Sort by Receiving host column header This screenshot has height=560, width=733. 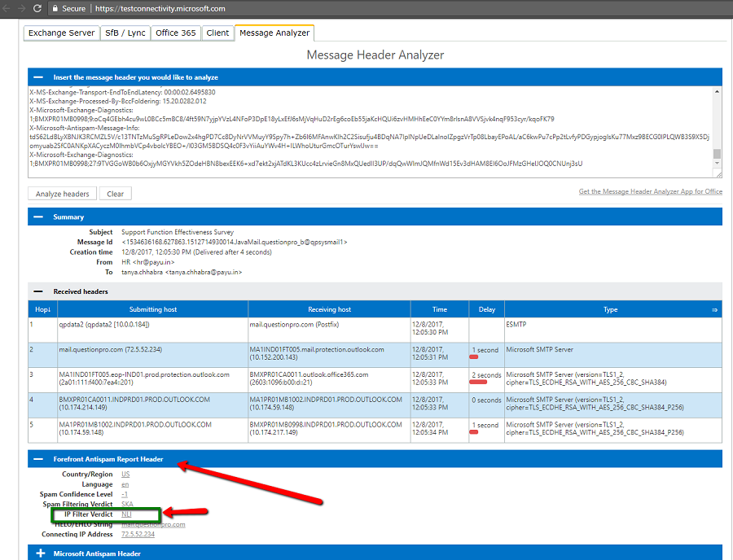click(x=330, y=309)
